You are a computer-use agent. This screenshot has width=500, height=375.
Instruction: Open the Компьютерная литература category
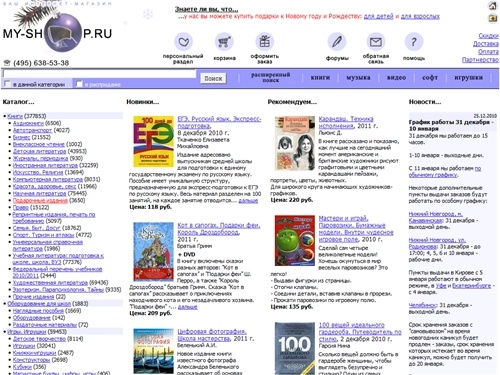47,179
